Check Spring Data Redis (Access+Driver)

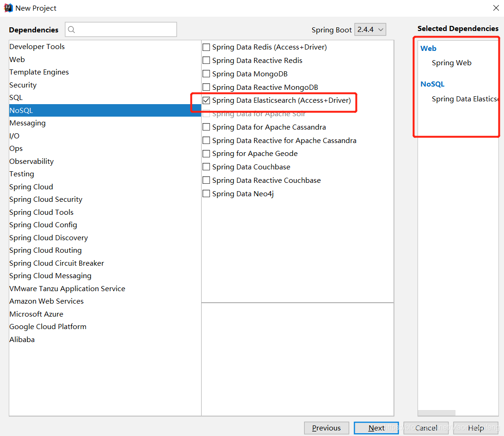tap(206, 47)
